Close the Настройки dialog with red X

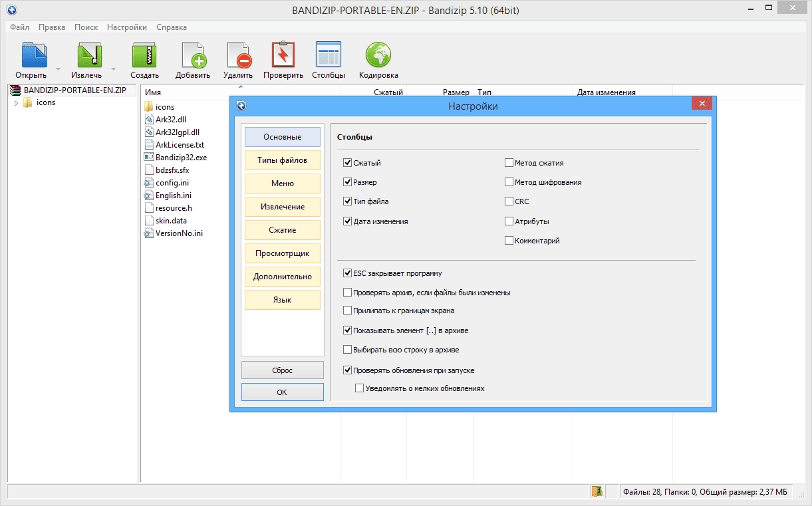pyautogui.click(x=702, y=104)
